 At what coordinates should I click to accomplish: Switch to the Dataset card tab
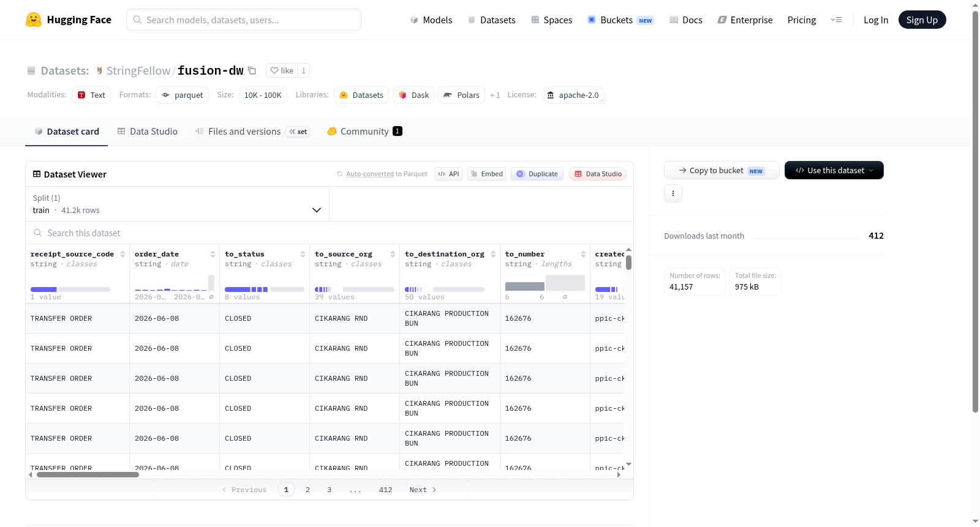tap(66, 131)
